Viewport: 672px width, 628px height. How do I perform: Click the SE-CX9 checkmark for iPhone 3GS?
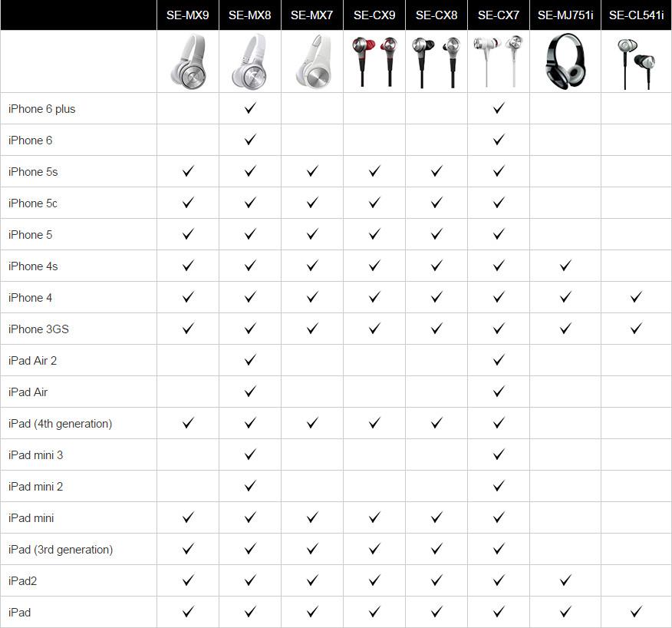pos(374,329)
